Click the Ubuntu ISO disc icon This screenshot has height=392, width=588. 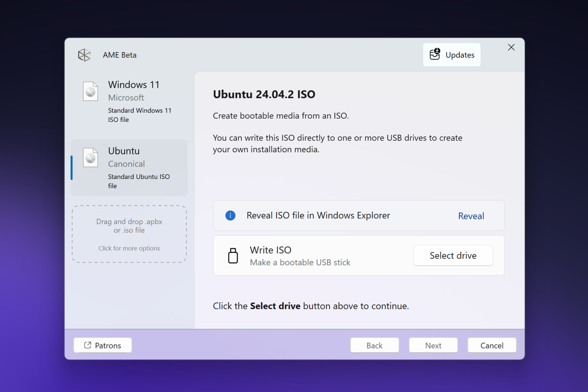[x=90, y=157]
